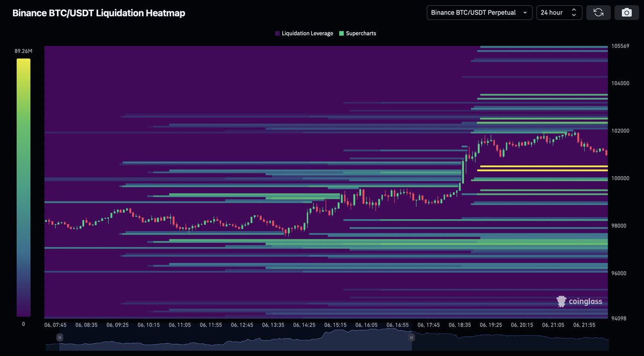Click the dropdown caret next to Binance BTC/USDT Perpetual
644x356 pixels.
tap(525, 12)
